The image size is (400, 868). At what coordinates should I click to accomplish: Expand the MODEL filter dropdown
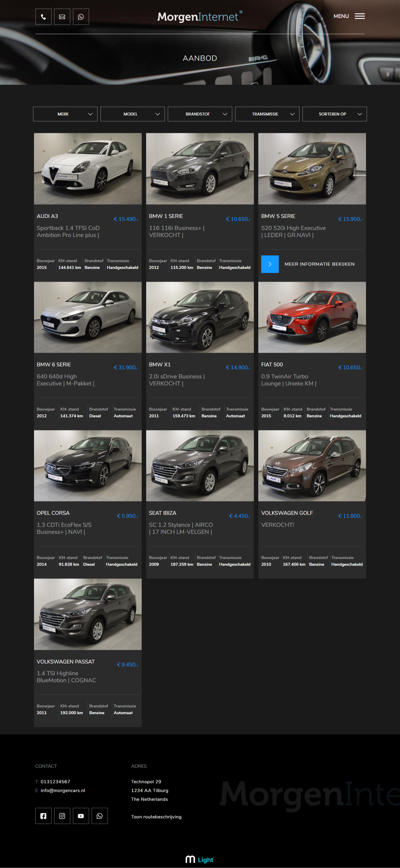[132, 114]
